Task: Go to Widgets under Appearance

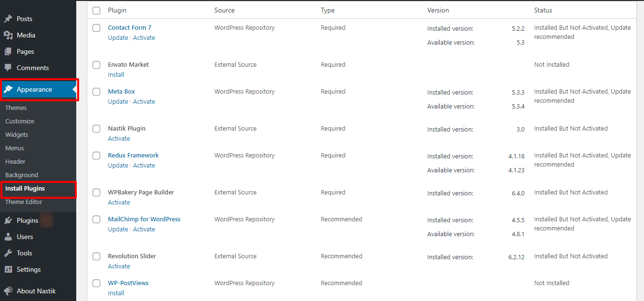Action: point(16,135)
